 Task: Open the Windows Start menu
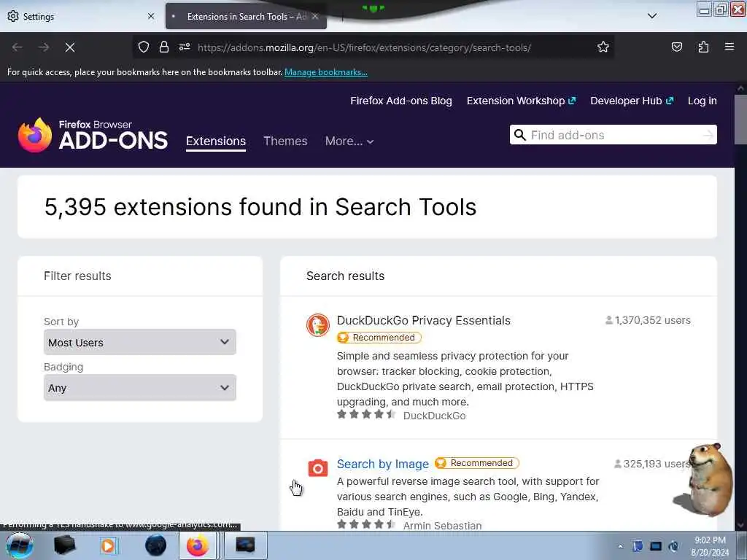pos(19,545)
